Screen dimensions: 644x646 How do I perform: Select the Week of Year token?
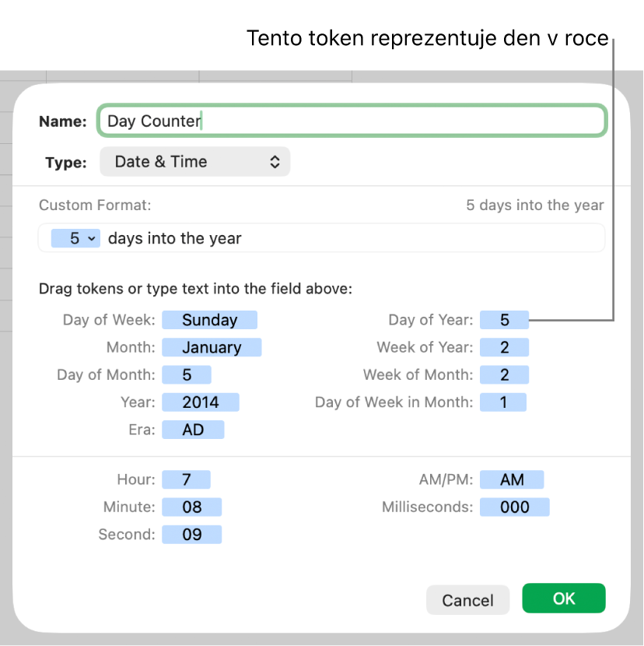(504, 347)
